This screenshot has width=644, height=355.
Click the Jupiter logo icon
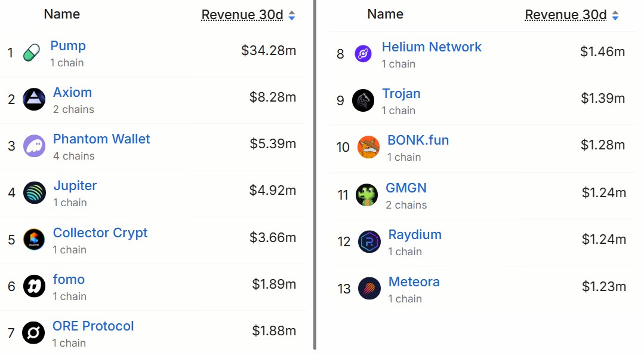pos(34,192)
